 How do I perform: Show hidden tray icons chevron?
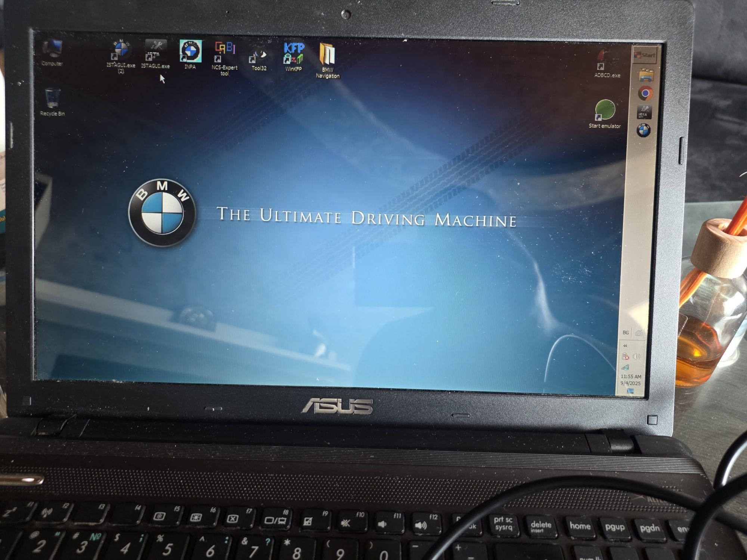[625, 346]
